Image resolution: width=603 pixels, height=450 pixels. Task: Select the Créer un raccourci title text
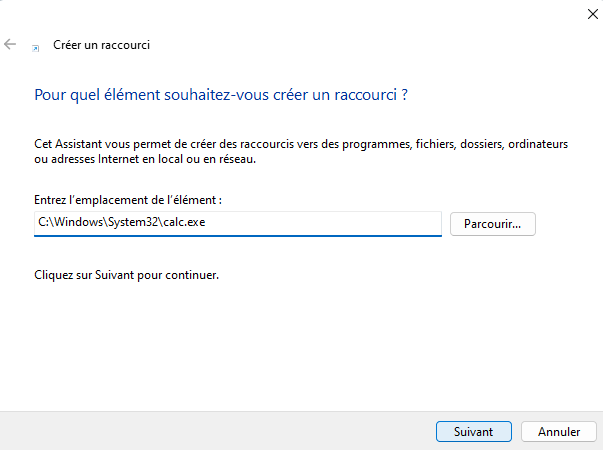pyautogui.click(x=102, y=45)
